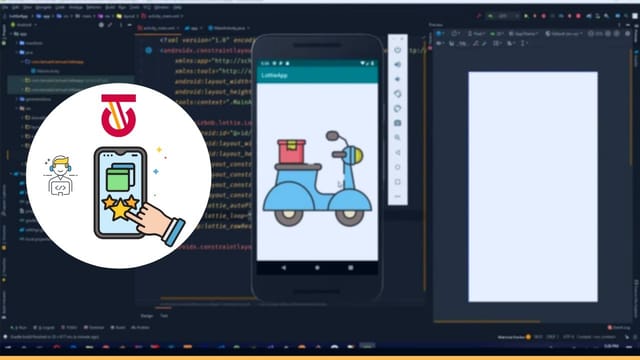The image size is (640, 360).
Task: Rotate the emulator left
Action: pos(398,94)
